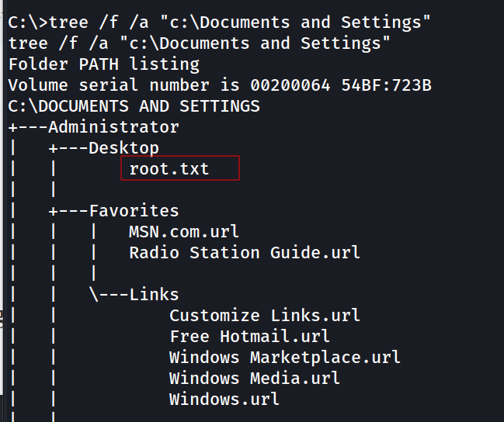Screen dimensions: 504x422
Task: Select the Administrator folder in the tree
Action: pyautogui.click(x=113, y=126)
